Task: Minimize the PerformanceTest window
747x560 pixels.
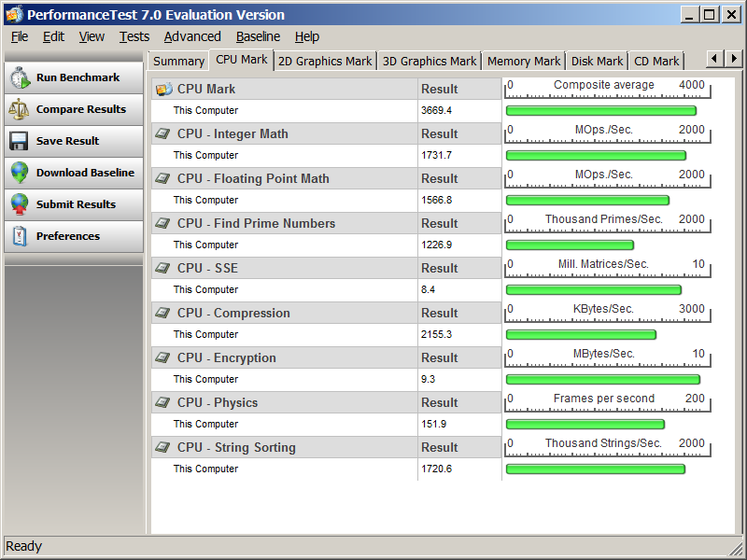Action: click(x=689, y=15)
